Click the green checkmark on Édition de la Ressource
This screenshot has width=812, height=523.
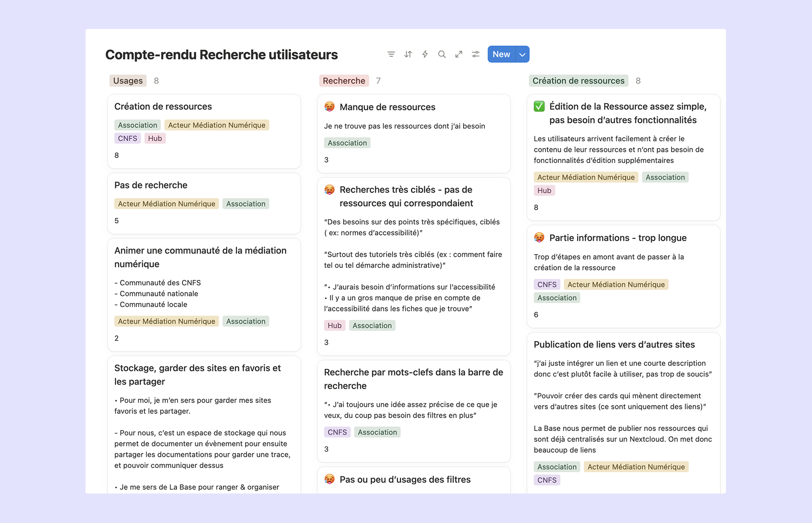coord(539,106)
